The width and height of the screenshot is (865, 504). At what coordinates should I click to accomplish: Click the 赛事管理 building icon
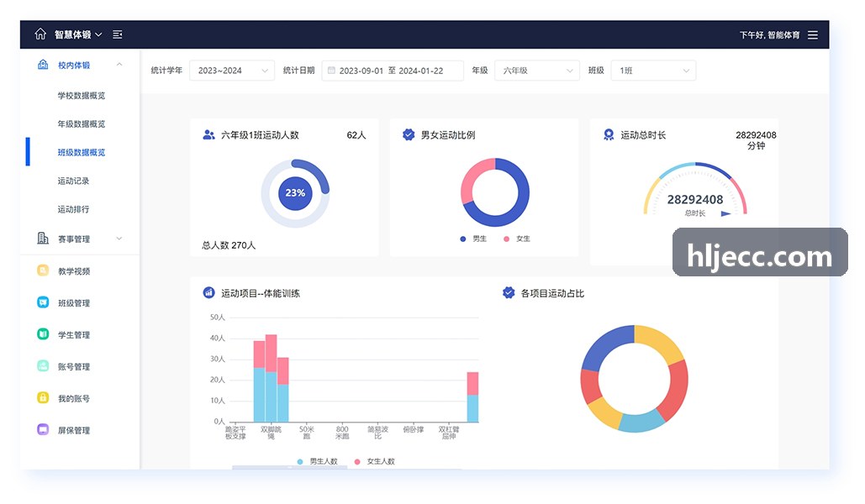pos(43,239)
